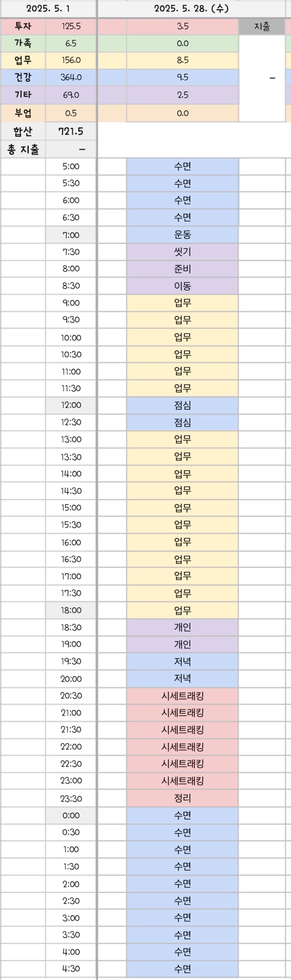Click the 총 지출 label cell
The width and height of the screenshot is (291, 980).
point(23,150)
